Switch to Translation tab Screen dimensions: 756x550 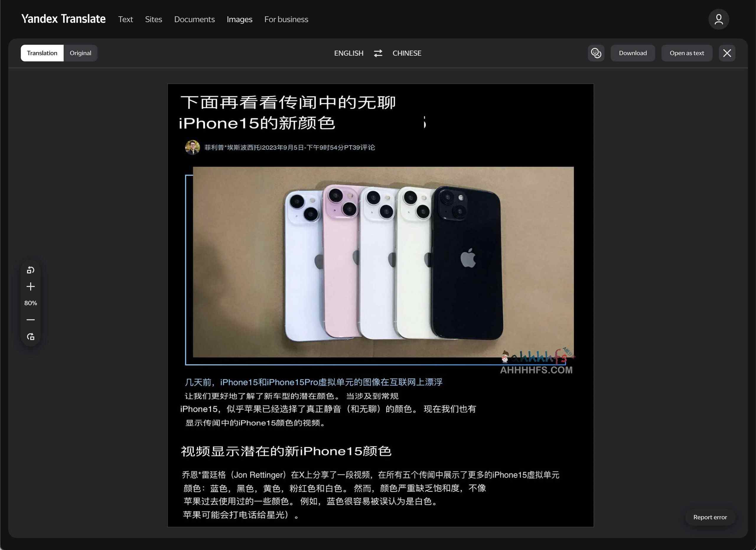tap(42, 53)
